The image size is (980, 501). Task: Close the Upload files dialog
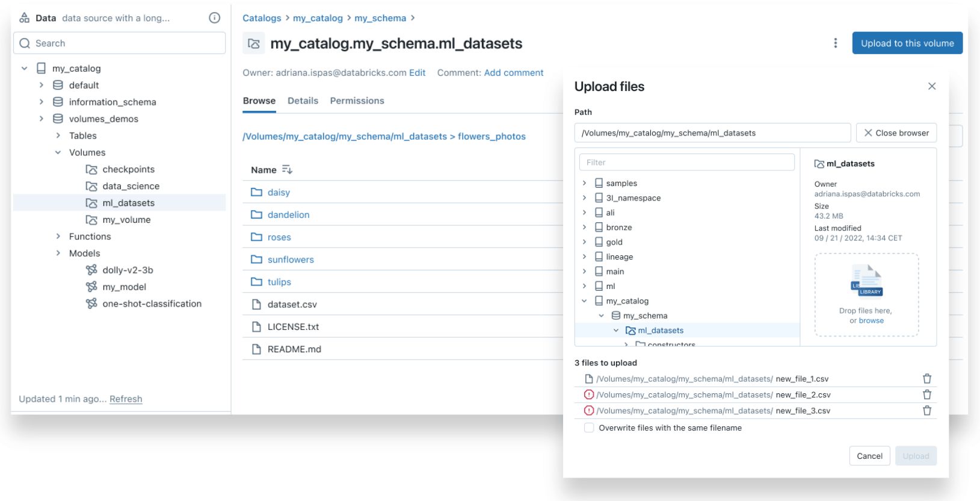tap(931, 86)
